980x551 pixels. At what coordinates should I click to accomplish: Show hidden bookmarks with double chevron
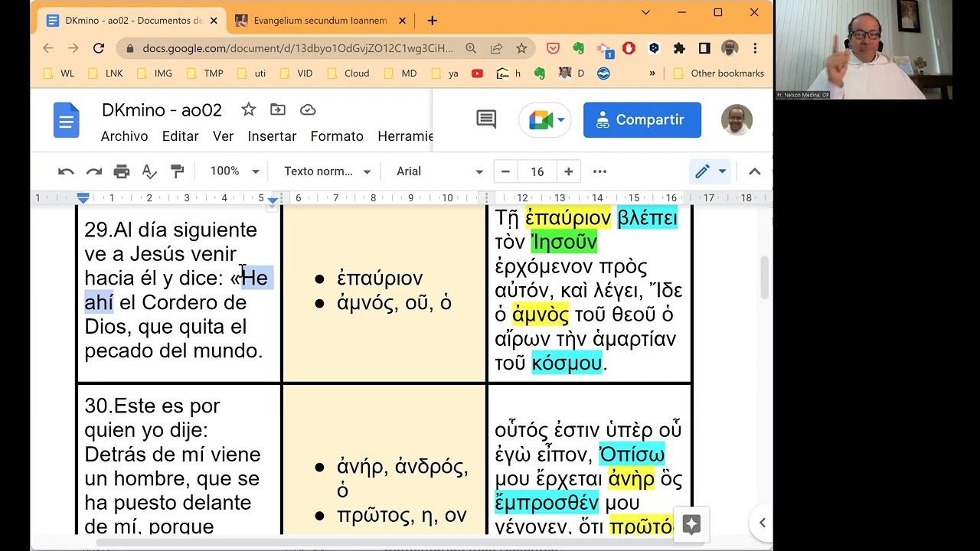pyautogui.click(x=652, y=73)
